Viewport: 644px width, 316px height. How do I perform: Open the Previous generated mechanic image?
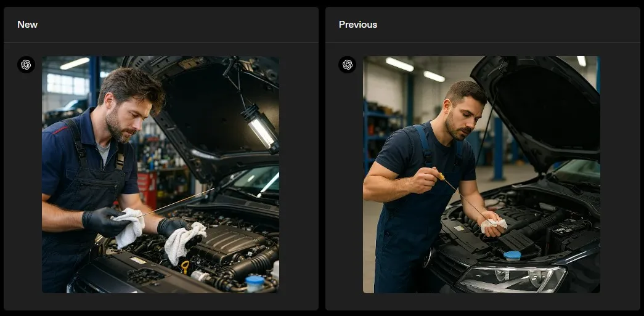pos(481,174)
